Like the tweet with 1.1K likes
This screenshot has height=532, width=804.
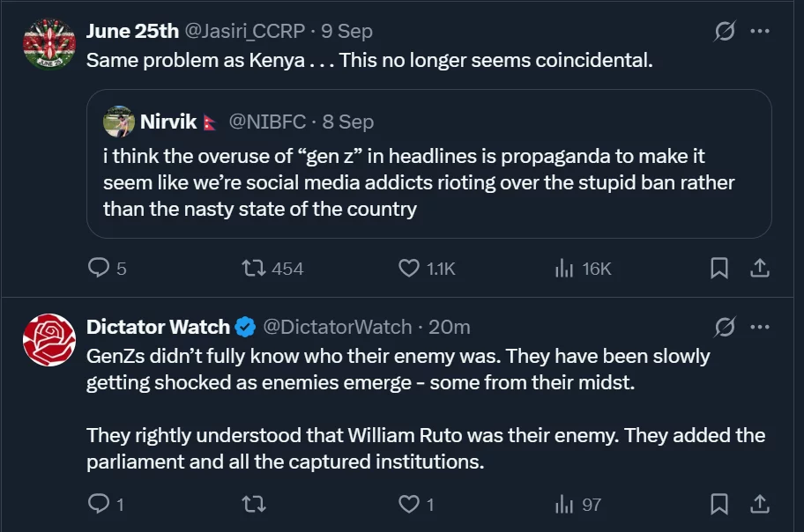(409, 269)
